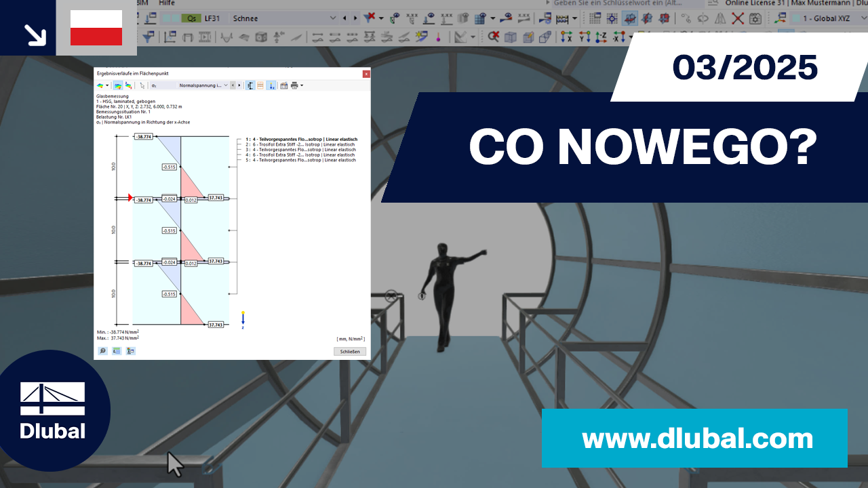Viewport: 868px width, 488px height.
Task: Switch to view in negative X direction
Action: tap(619, 37)
